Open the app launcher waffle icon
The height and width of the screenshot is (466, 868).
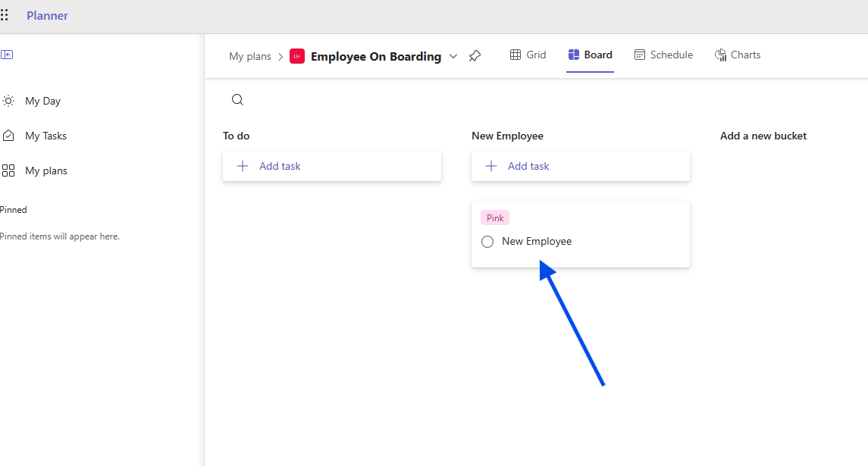[x=5, y=15]
